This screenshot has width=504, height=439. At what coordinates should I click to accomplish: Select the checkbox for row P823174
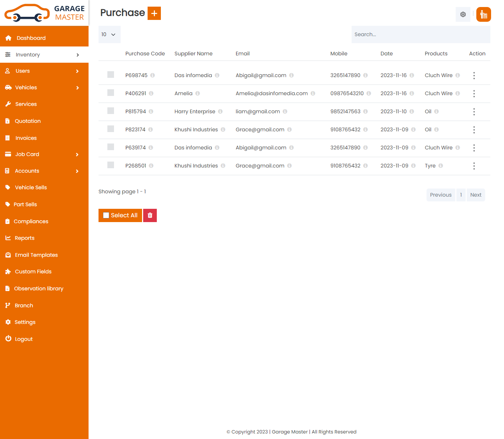coord(111,129)
